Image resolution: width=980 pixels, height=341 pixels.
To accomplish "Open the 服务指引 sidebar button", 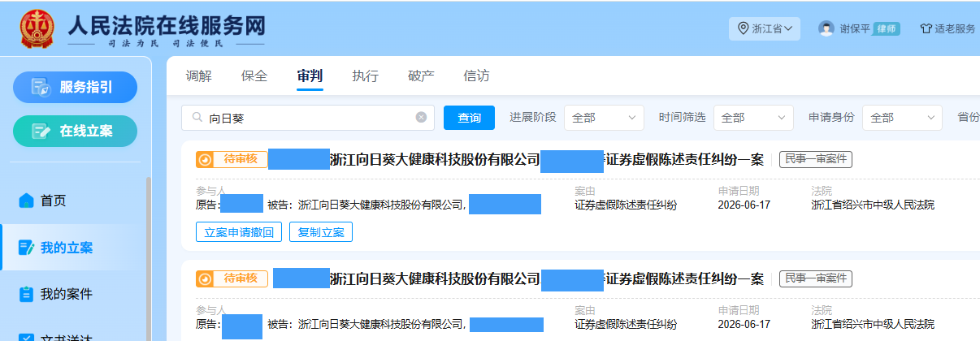I will [76, 88].
